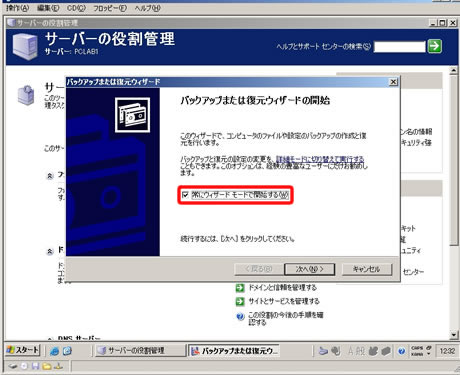This screenshot has height=375, width=460.
Task: Click the server role icon in header
Action: (x=25, y=47)
